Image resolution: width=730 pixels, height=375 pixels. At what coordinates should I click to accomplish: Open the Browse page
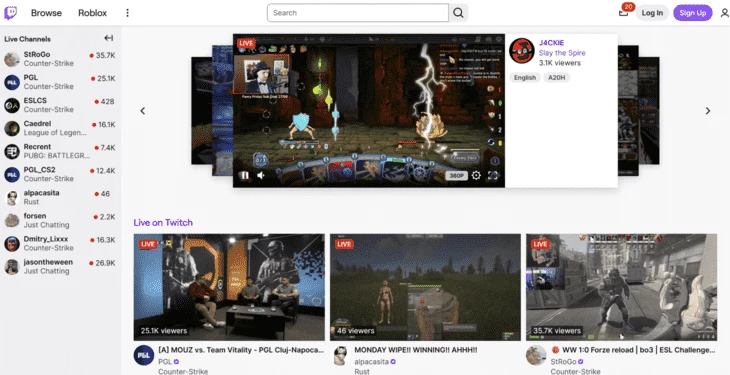point(46,13)
